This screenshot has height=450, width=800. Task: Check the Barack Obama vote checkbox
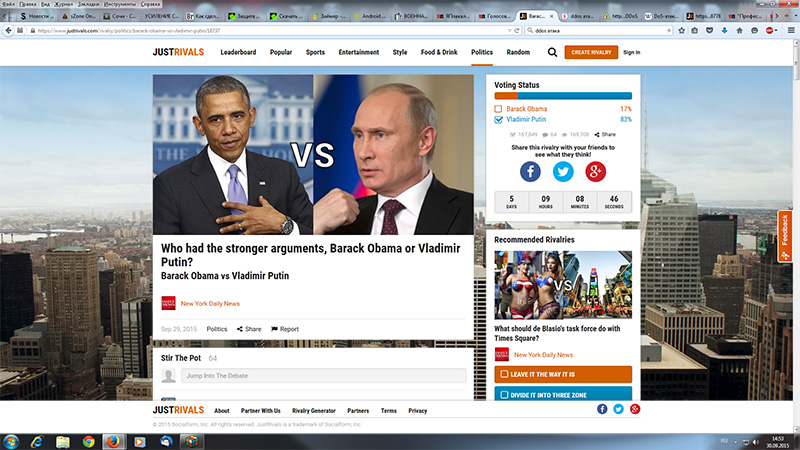(498, 109)
